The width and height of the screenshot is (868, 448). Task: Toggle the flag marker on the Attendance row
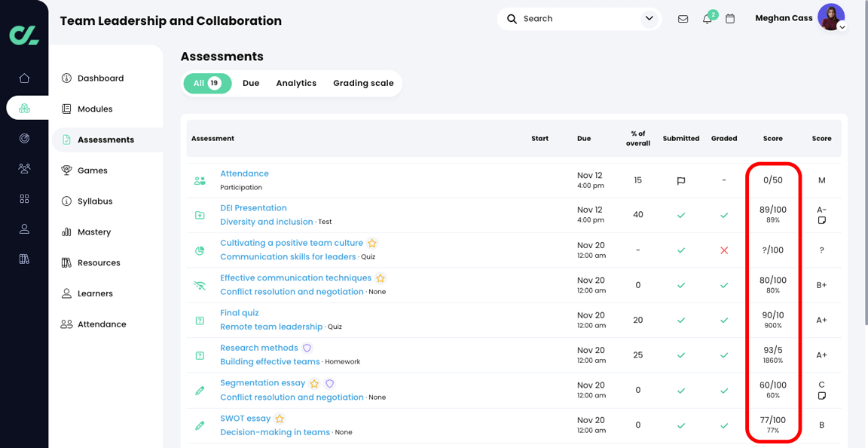[x=681, y=180]
